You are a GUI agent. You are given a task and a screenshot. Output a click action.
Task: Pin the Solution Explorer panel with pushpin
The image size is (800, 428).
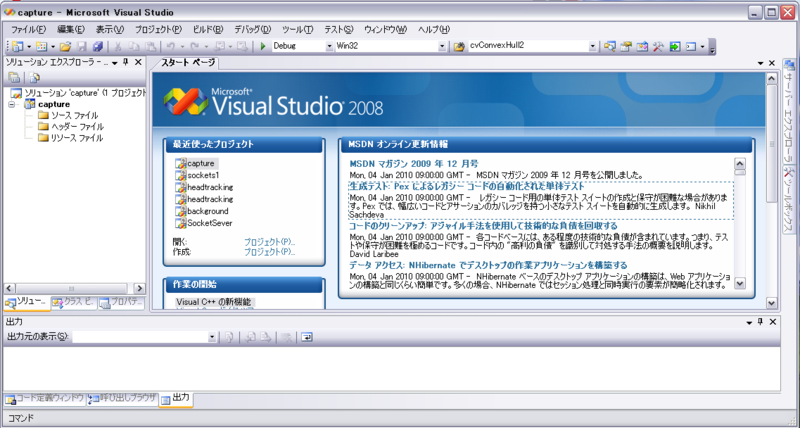pyautogui.click(x=126, y=62)
